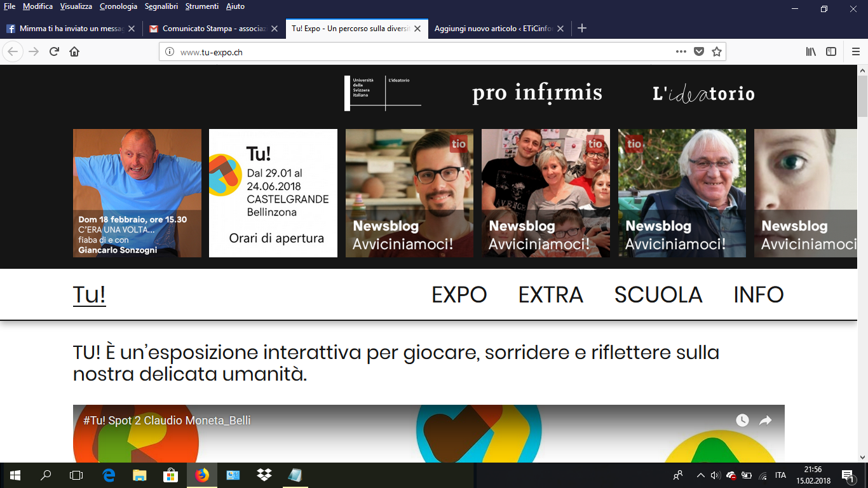Save page to Pocket
The height and width of the screenshot is (488, 868).
pos(699,52)
